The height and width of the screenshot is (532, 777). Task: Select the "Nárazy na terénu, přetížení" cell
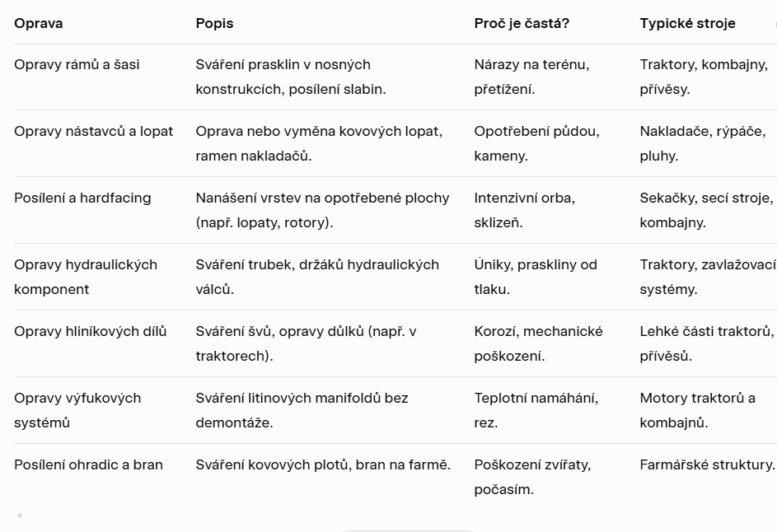point(531,77)
